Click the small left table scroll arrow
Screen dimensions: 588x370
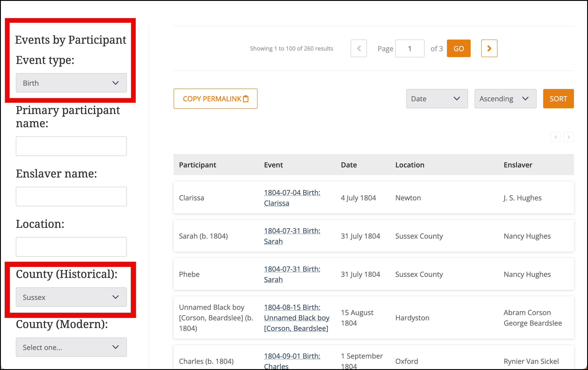point(555,137)
